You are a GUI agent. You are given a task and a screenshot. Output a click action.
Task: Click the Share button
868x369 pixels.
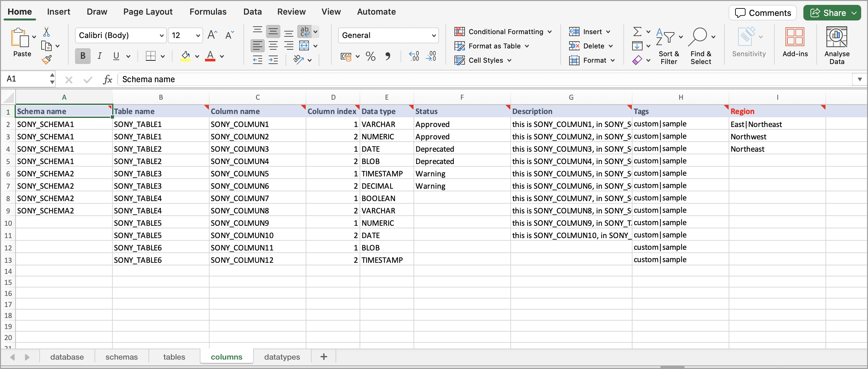(x=832, y=13)
